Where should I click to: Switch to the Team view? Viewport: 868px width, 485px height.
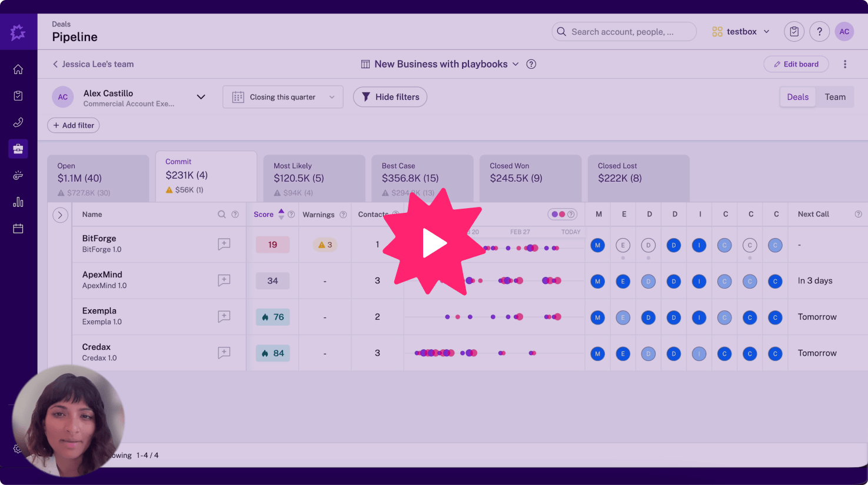pyautogui.click(x=834, y=97)
